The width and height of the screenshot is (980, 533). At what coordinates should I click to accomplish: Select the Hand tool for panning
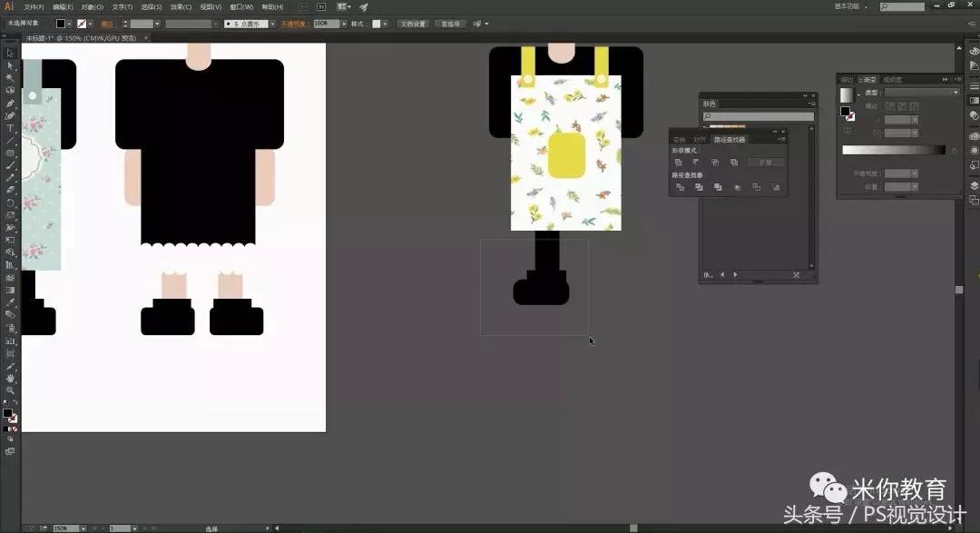(x=10, y=376)
